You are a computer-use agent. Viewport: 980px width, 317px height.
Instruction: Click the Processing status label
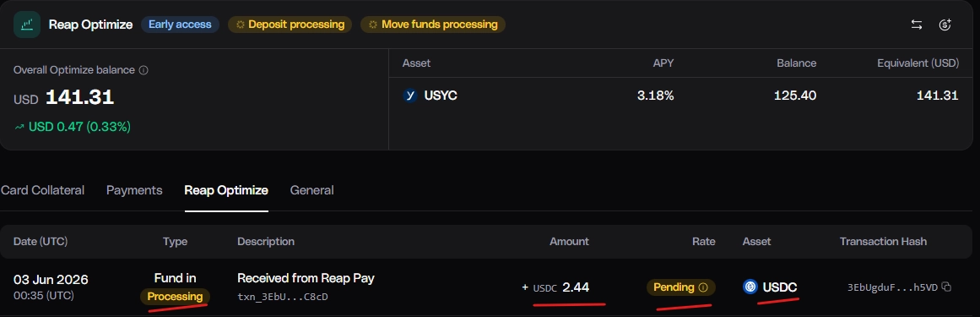pos(175,297)
